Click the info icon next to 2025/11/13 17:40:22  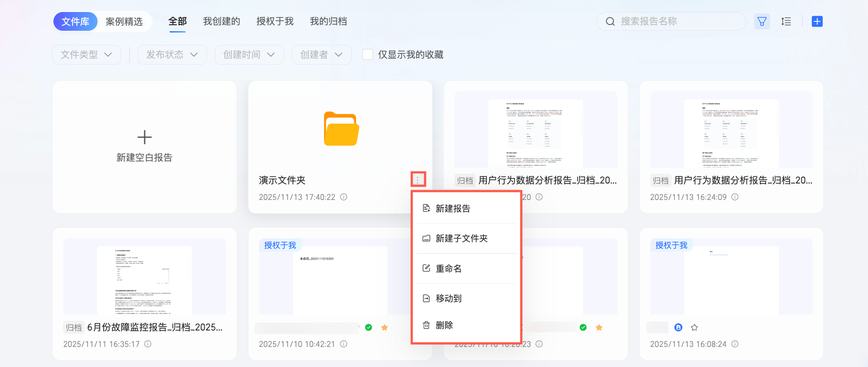pyautogui.click(x=344, y=197)
